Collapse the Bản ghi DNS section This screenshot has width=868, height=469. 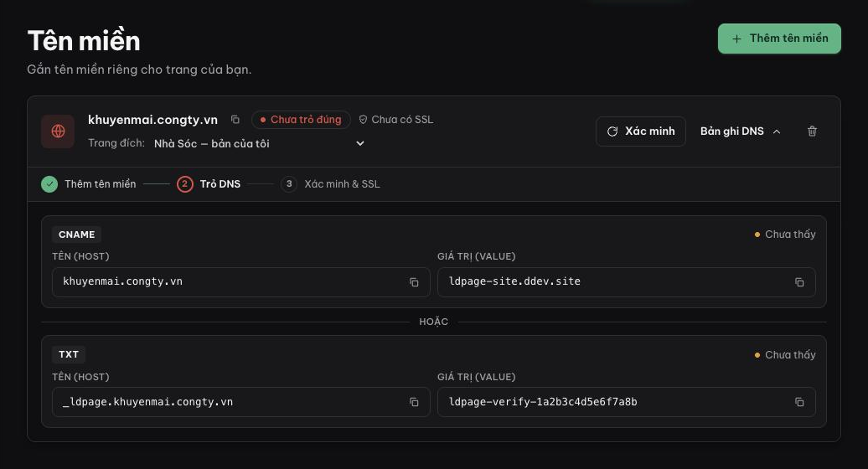740,131
